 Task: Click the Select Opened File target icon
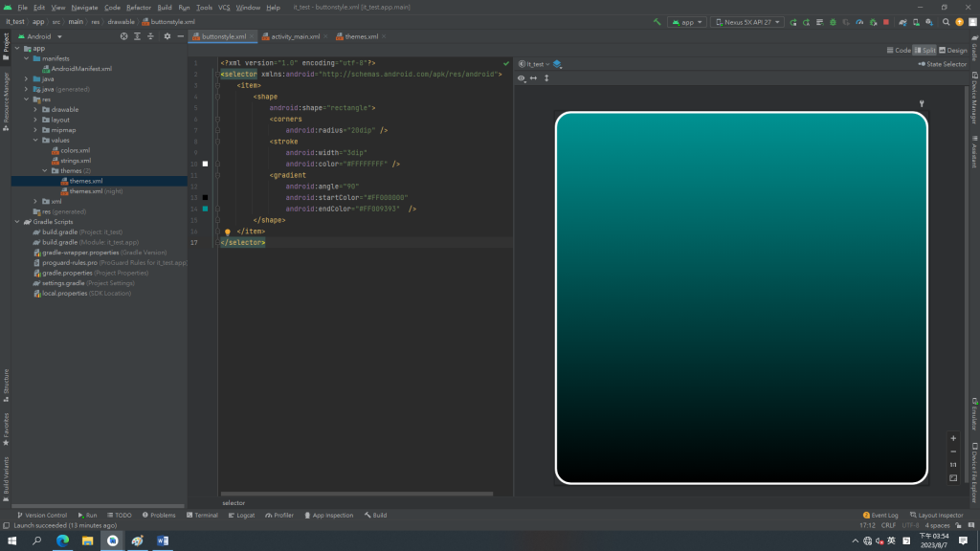coord(123,36)
